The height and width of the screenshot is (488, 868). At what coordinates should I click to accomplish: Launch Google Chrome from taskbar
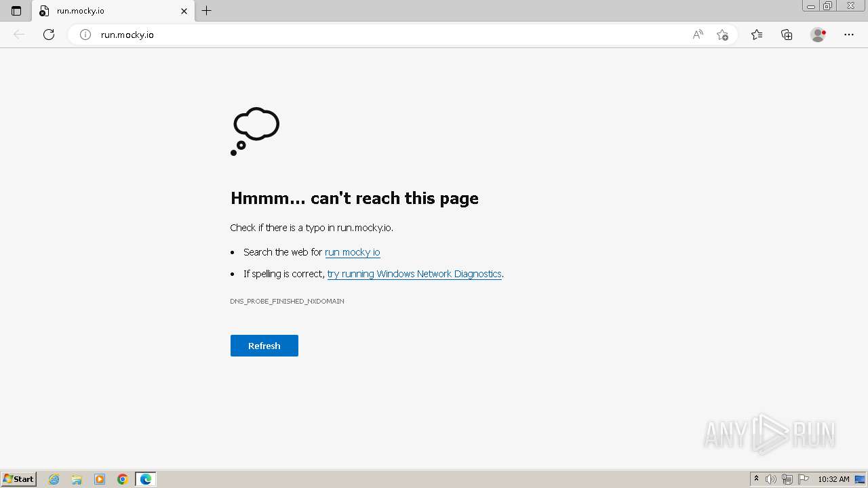(x=123, y=479)
